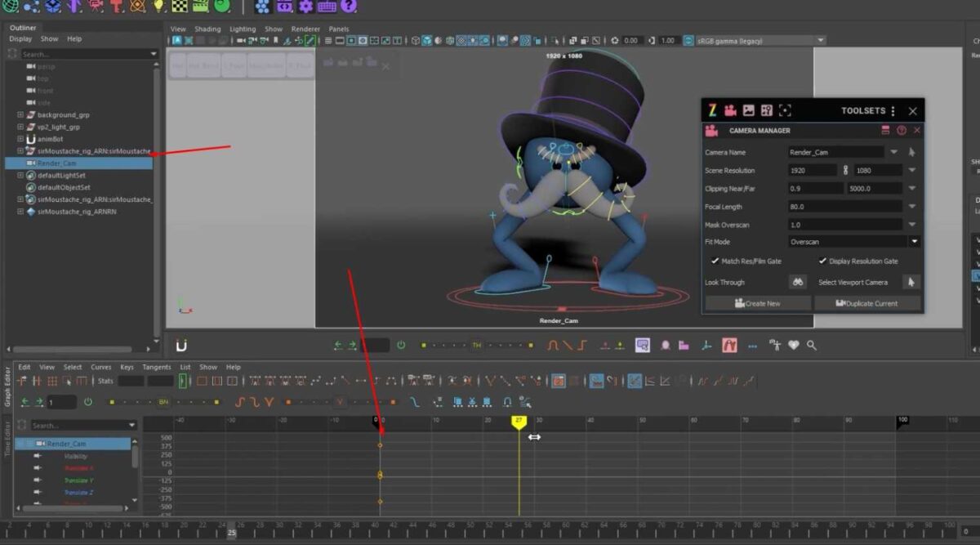Click the magnifier search icon near the heart icon
The height and width of the screenshot is (545, 980).
(810, 345)
